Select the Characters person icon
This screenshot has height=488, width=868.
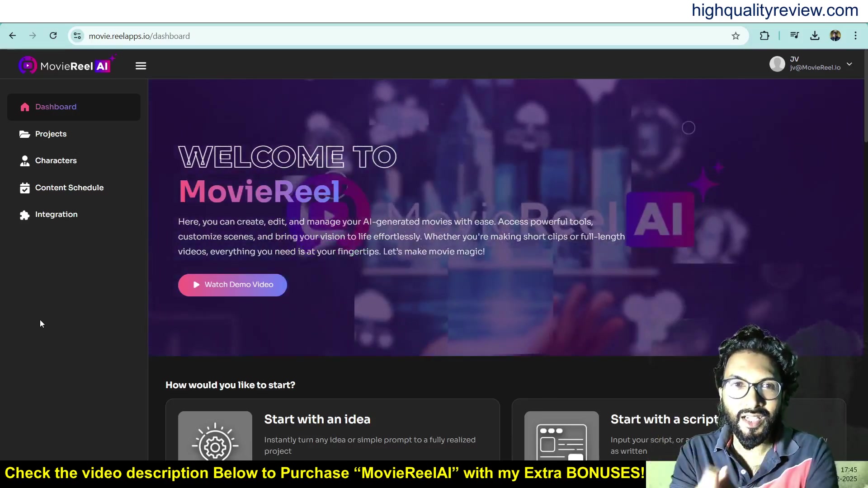click(x=25, y=161)
